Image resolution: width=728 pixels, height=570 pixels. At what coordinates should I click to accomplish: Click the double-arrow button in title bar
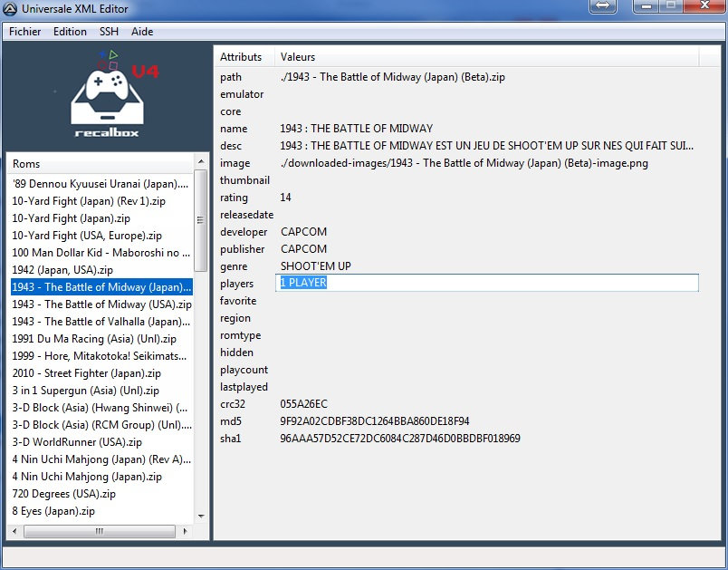point(603,6)
